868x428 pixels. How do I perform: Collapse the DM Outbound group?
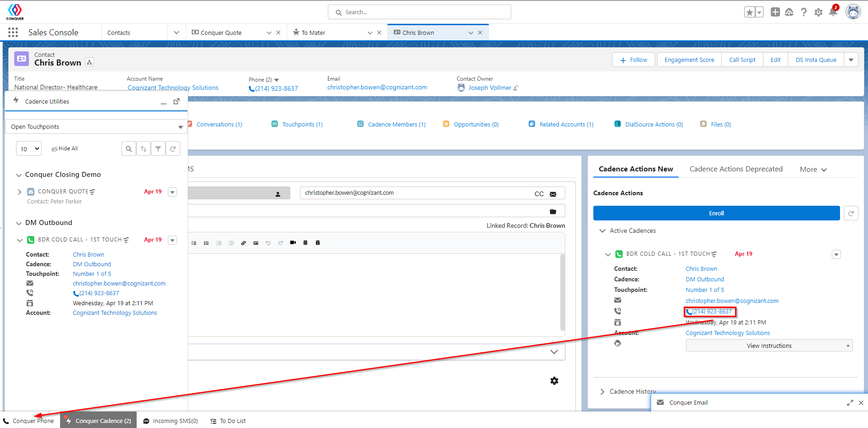pyautogui.click(x=19, y=223)
